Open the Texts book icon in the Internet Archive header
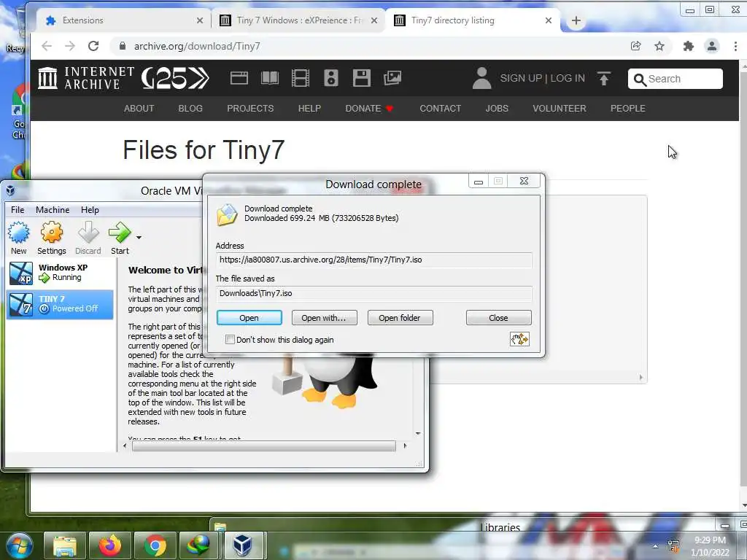Viewport: 747px width, 560px height. coord(270,77)
